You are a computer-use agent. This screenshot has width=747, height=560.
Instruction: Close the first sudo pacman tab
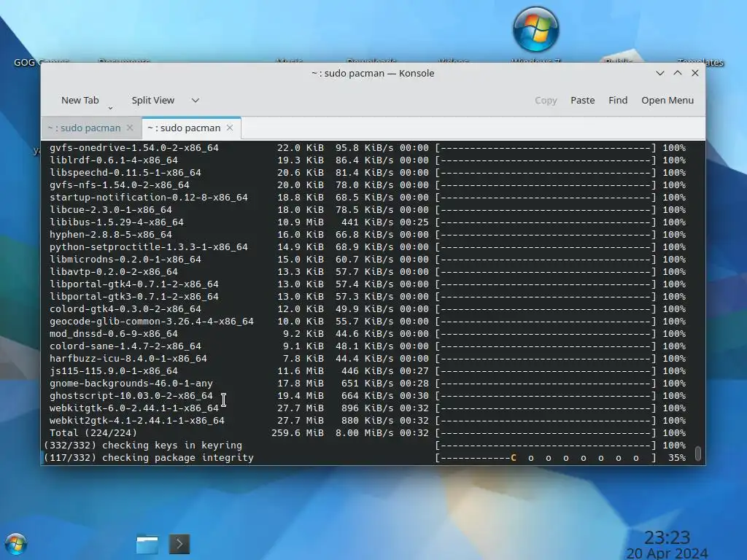tap(130, 128)
